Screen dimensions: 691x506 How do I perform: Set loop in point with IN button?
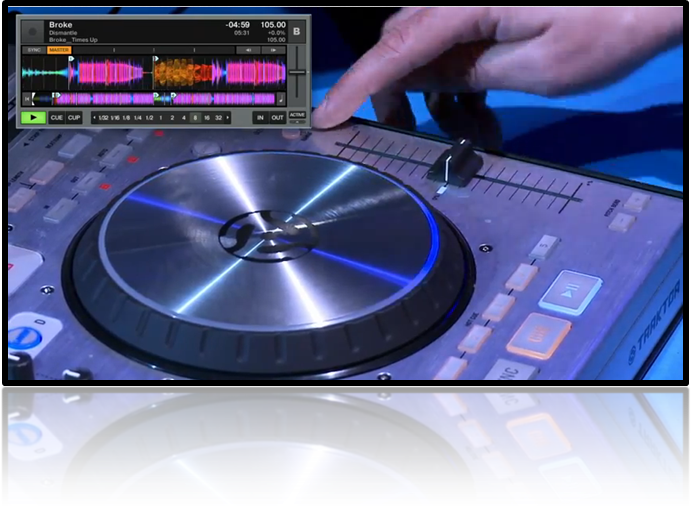[x=260, y=117]
